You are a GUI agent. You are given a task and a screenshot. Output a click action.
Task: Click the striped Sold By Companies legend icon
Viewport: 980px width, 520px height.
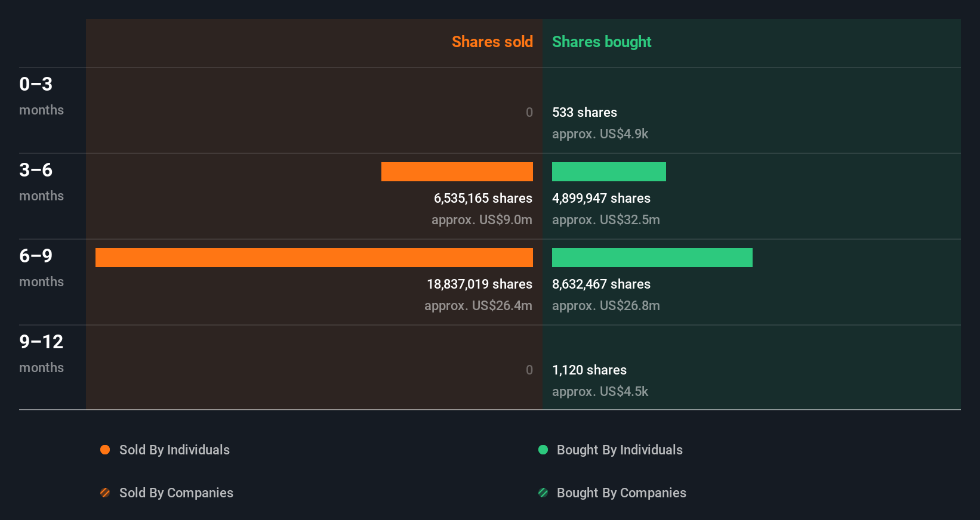[x=105, y=493]
